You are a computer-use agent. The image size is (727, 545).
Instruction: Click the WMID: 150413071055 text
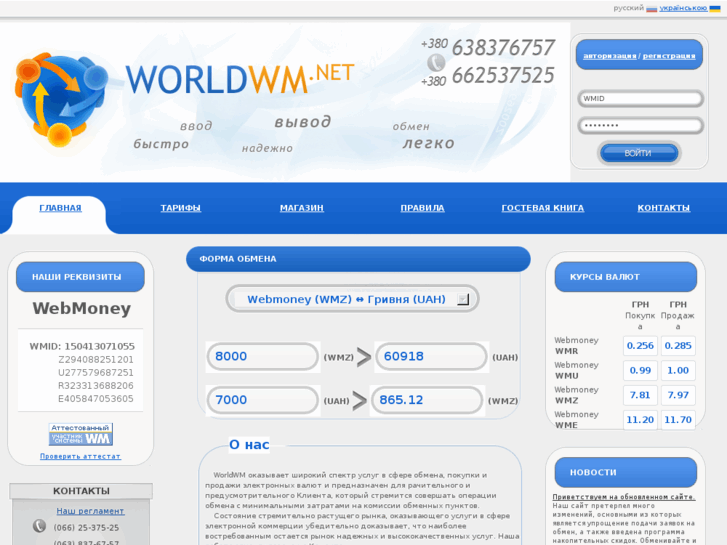[82, 346]
